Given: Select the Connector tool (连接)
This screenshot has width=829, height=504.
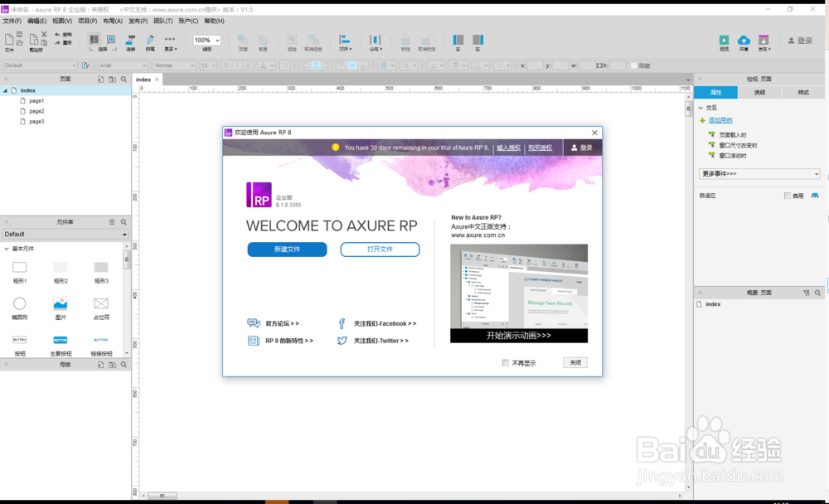Looking at the screenshot, I should pyautogui.click(x=131, y=40).
